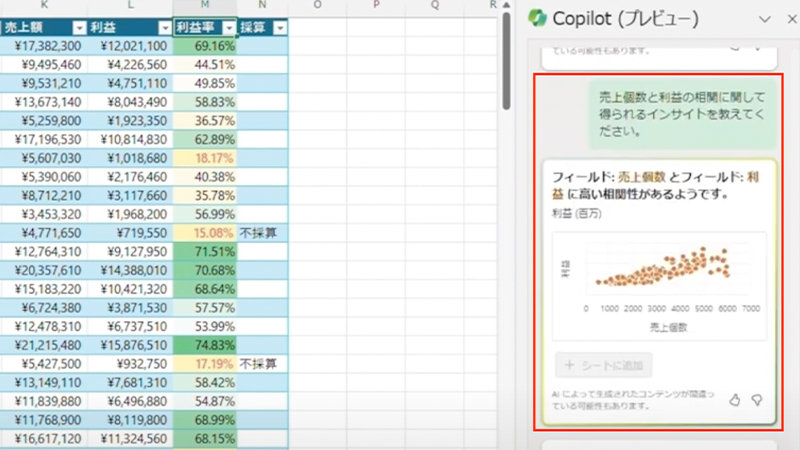Collapse Copilot pane with chevron

tap(765, 18)
